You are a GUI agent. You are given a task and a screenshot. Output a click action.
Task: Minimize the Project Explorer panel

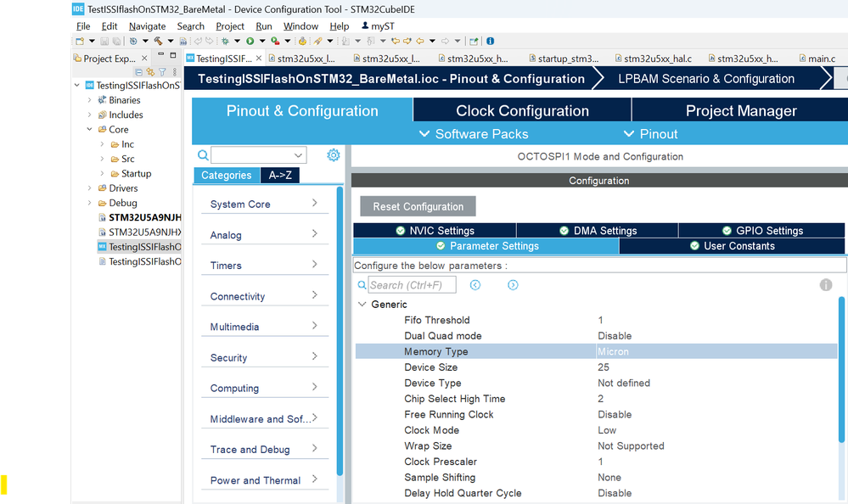160,54
